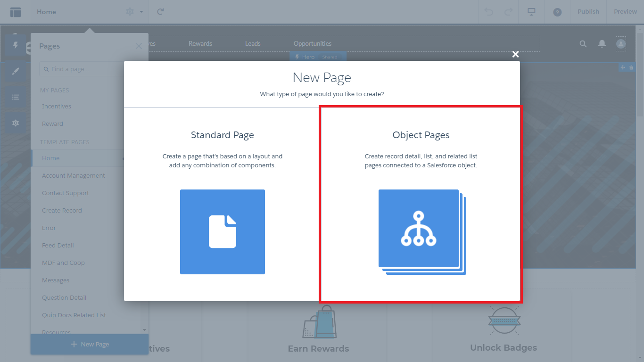
Task: Click the Publish button
Action: point(588,12)
